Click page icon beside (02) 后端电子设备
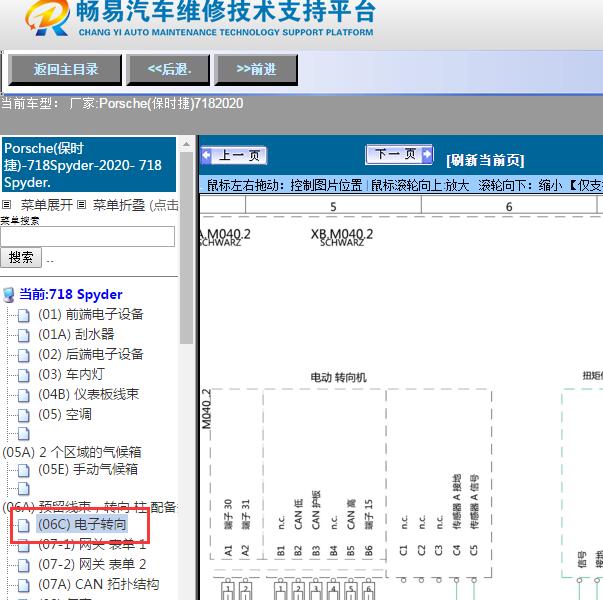 pos(23,355)
